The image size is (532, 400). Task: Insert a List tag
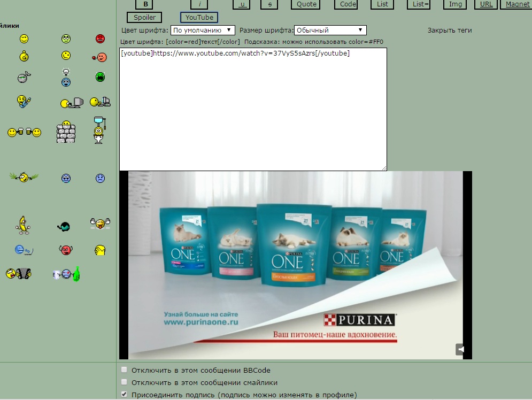click(x=382, y=4)
